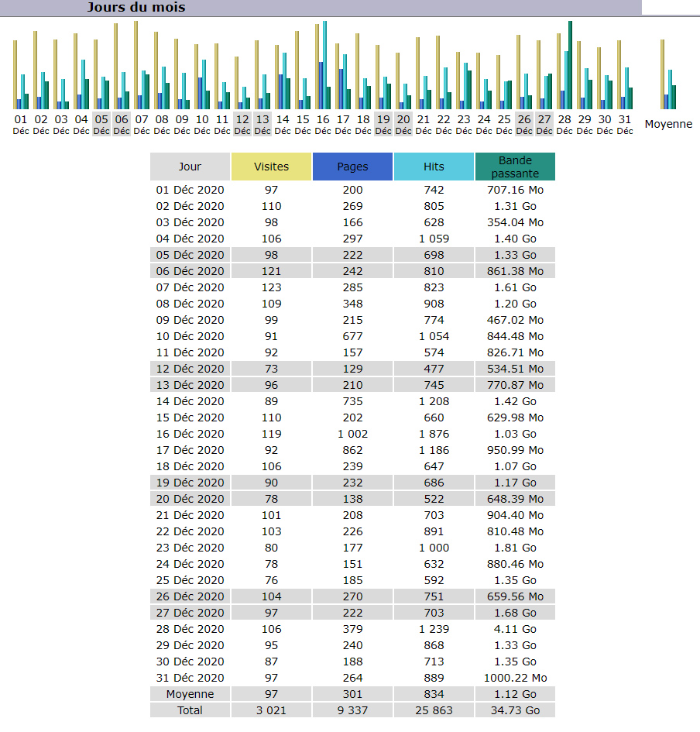Click the 01 Déc chart axis label
700x732 pixels.
[21, 125]
